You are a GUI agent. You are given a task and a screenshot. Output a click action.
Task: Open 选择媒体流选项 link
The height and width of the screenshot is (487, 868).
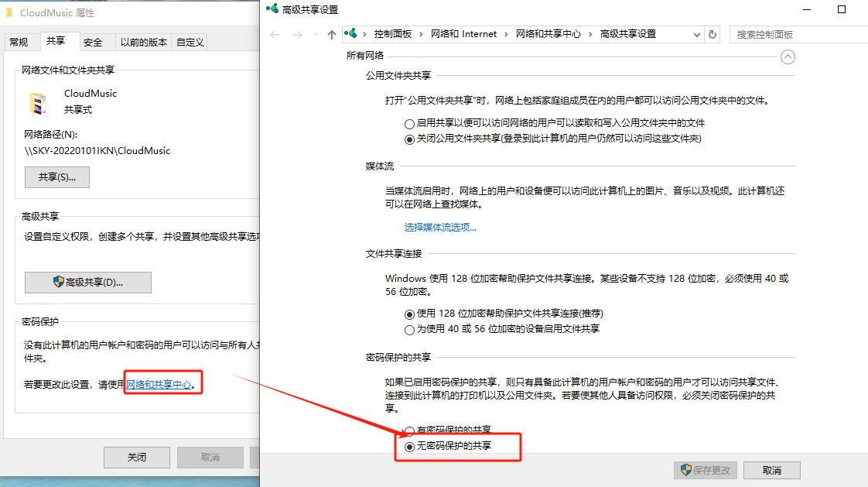(440, 228)
